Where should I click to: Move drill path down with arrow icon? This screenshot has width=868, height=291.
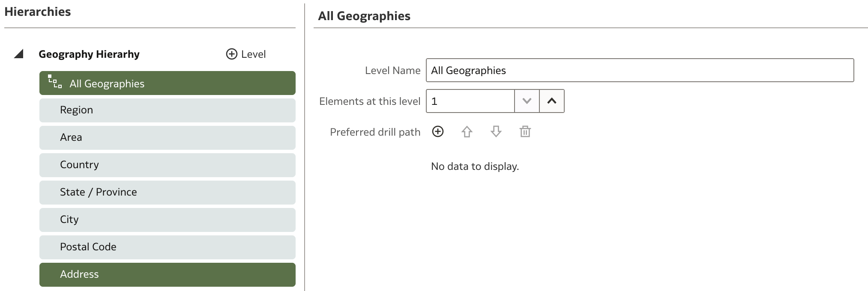(x=496, y=131)
